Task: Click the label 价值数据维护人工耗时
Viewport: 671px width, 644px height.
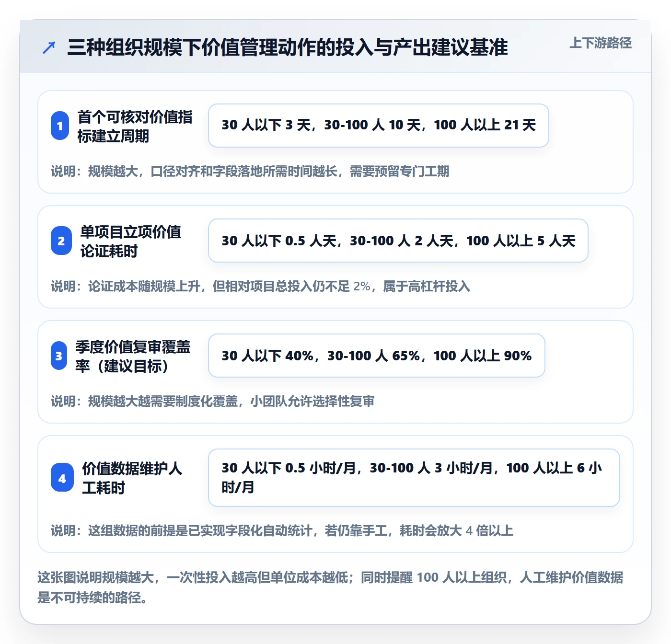Action: [132, 478]
